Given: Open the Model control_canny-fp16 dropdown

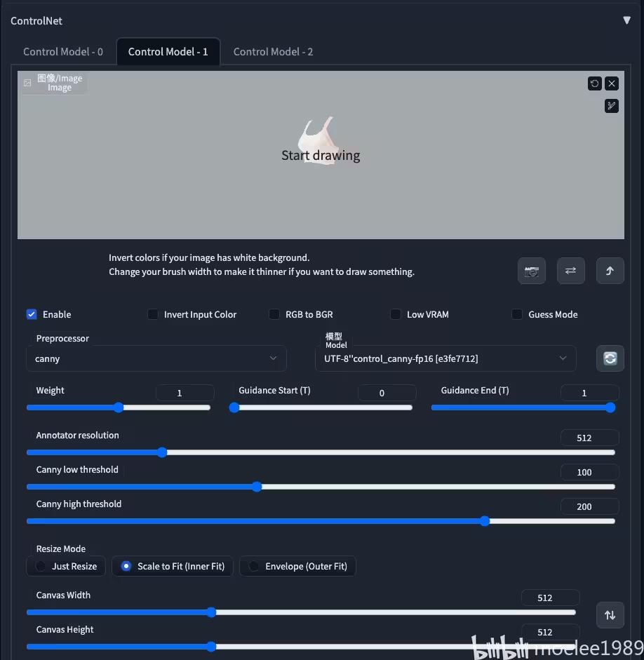Looking at the screenshot, I should point(445,358).
